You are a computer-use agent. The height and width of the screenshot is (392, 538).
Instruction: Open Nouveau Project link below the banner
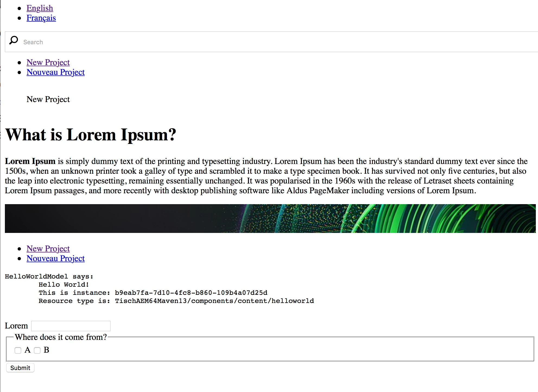(x=55, y=258)
